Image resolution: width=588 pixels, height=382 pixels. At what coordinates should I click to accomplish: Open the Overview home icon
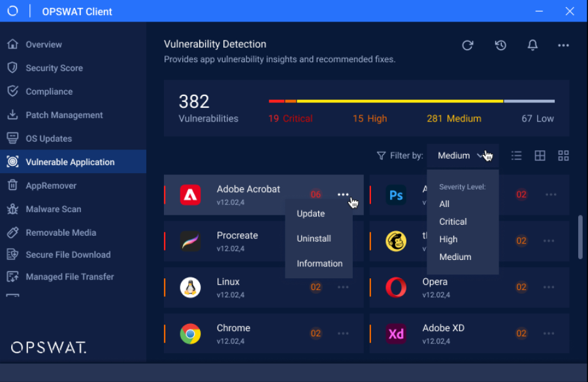12,44
